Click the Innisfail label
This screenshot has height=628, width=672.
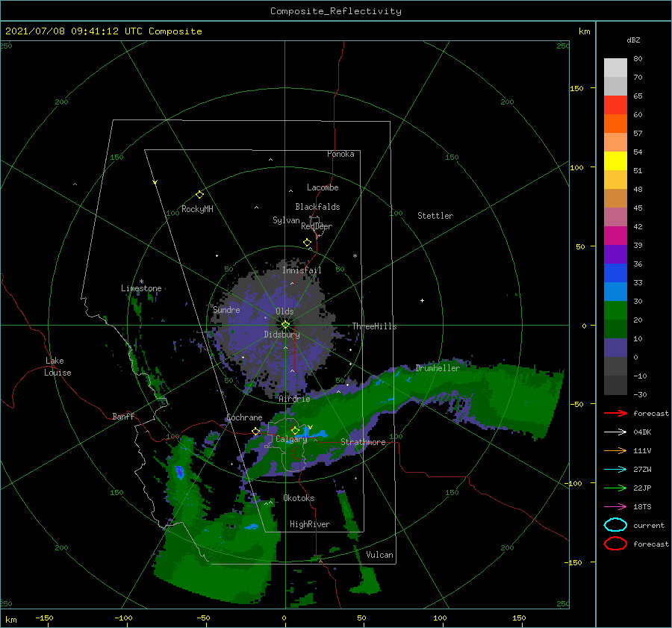click(302, 270)
